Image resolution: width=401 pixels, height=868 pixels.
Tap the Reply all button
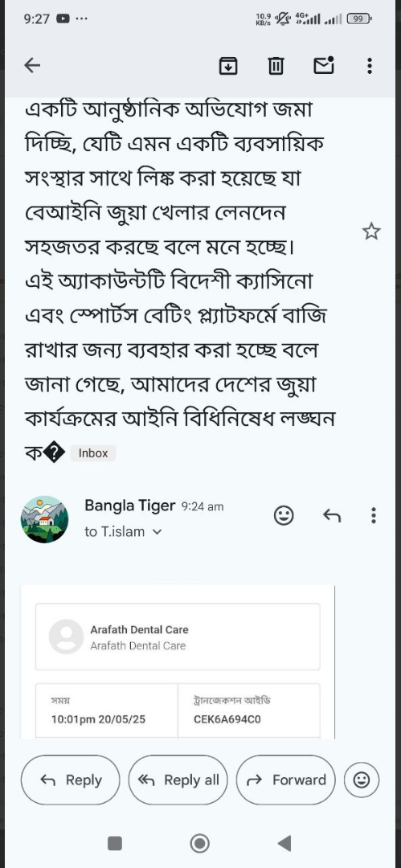[178, 780]
